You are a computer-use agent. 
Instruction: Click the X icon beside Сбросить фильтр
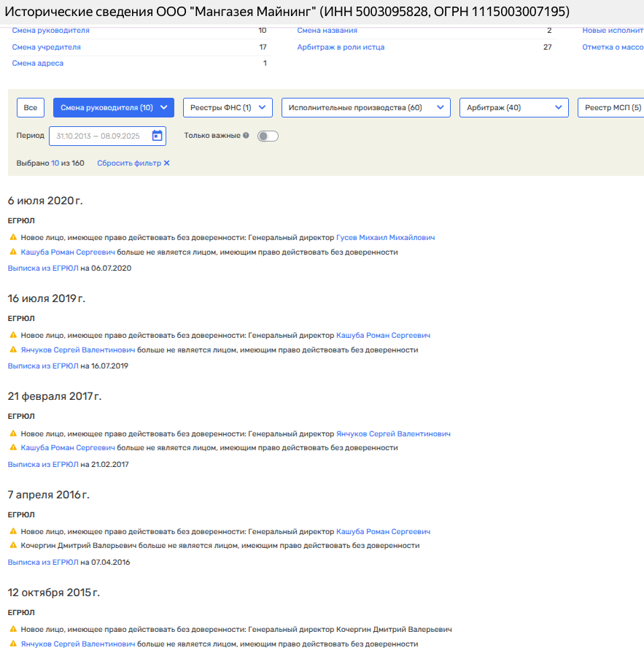[166, 163]
